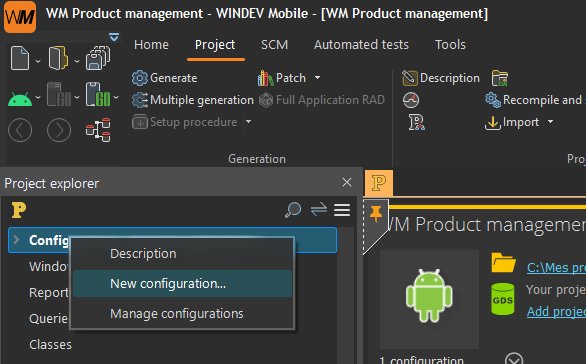Create a new document with the blank page icon
Viewport: 586px width, 364px height.
pos(20,58)
